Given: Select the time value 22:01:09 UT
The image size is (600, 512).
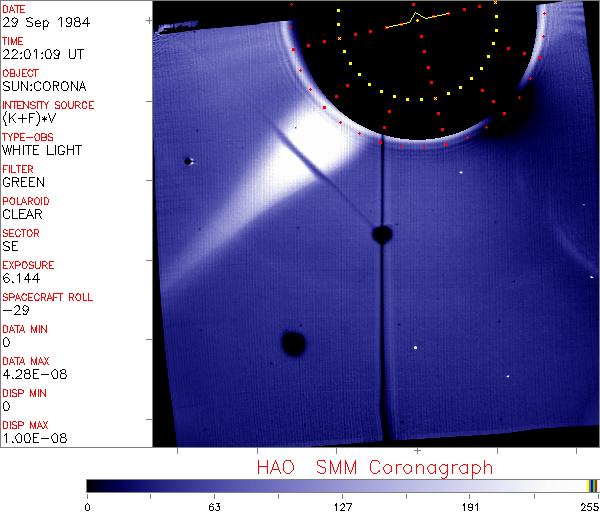Looking at the screenshot, I should click(x=41, y=54).
